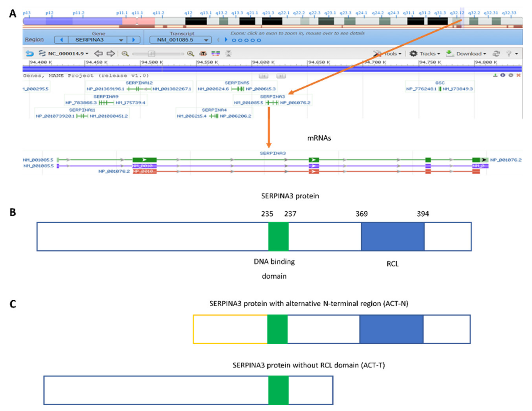The width and height of the screenshot is (532, 411).
Task: Click the zoom in magnifier icon
Action: [190, 54]
